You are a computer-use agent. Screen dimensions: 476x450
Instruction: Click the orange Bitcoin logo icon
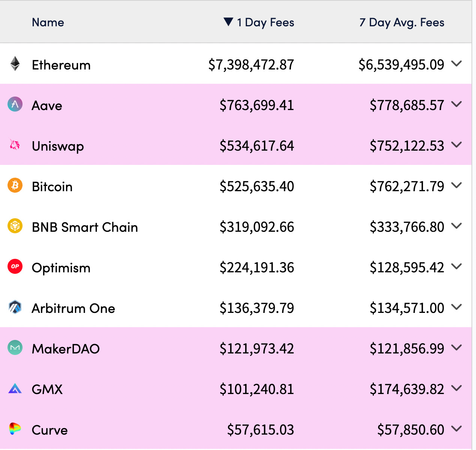click(15, 186)
